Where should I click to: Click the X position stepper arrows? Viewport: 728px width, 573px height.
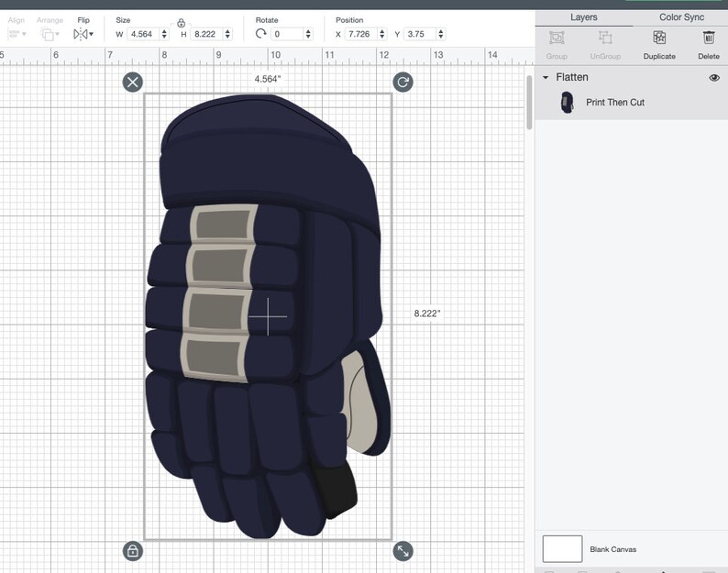(382, 34)
